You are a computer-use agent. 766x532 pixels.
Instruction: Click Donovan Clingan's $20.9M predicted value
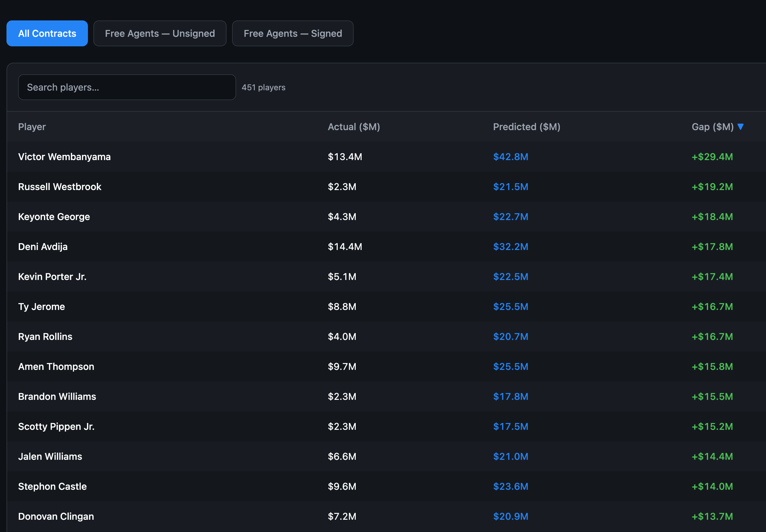(510, 516)
